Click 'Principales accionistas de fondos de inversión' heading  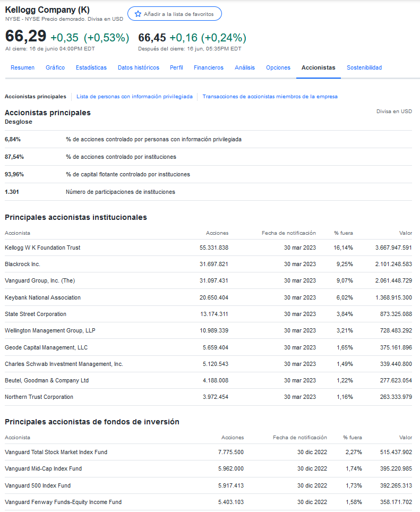coord(92,422)
